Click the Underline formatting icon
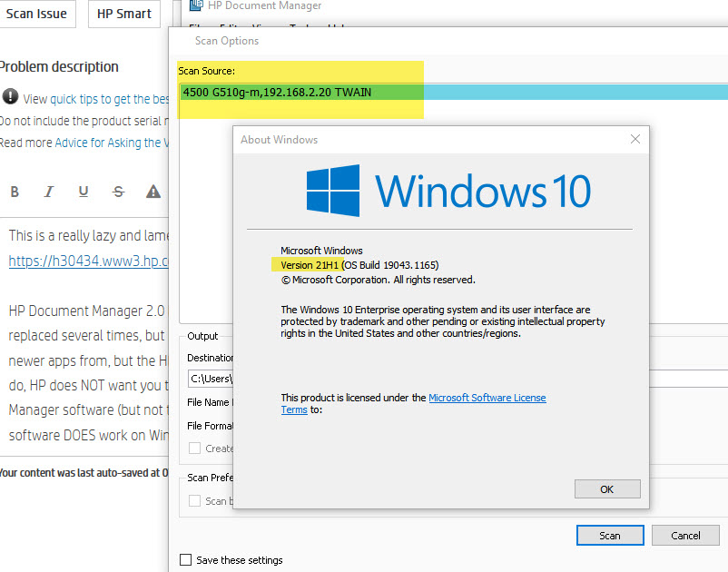 click(x=83, y=192)
